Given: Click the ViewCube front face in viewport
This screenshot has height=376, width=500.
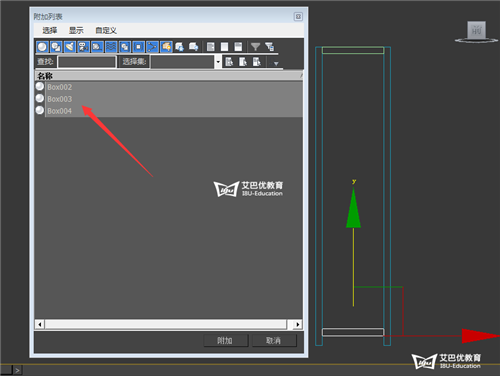Looking at the screenshot, I should click(x=476, y=30).
